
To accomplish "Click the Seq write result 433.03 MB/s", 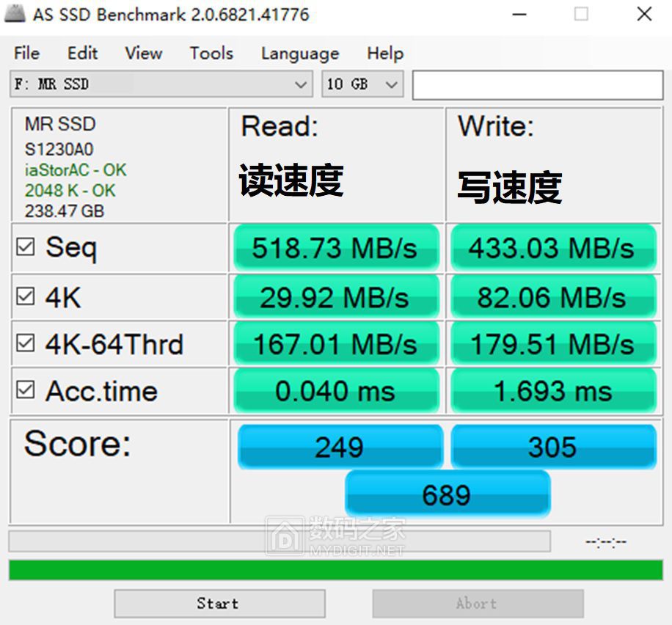I will click(x=553, y=248).
